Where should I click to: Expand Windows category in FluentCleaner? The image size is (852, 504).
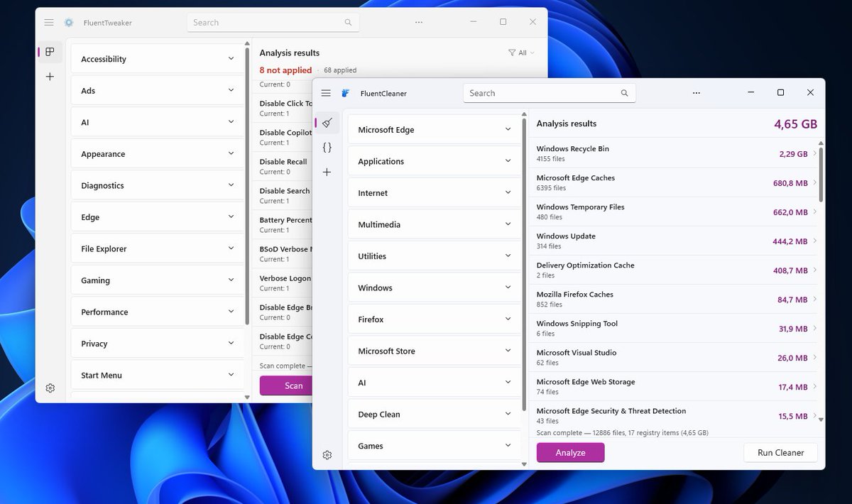434,287
